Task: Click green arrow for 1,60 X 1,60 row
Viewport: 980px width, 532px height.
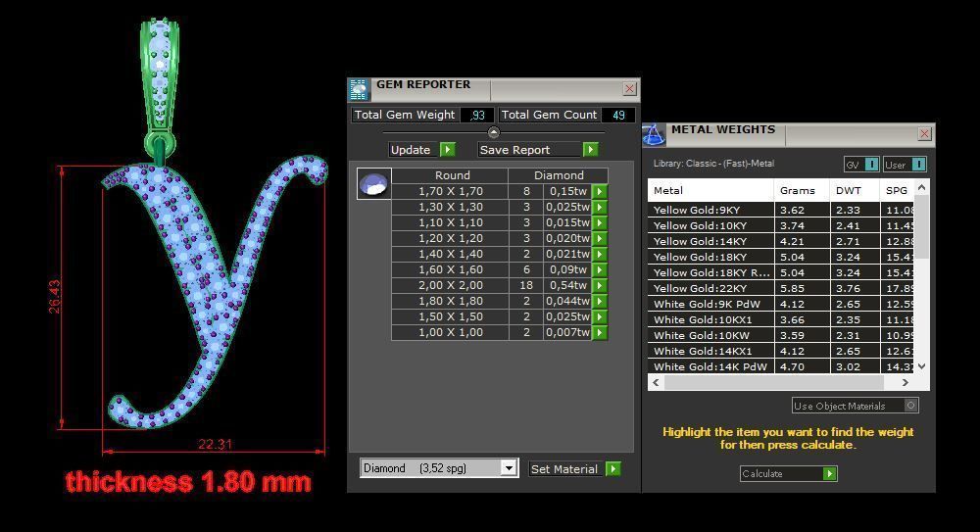Action: [600, 269]
